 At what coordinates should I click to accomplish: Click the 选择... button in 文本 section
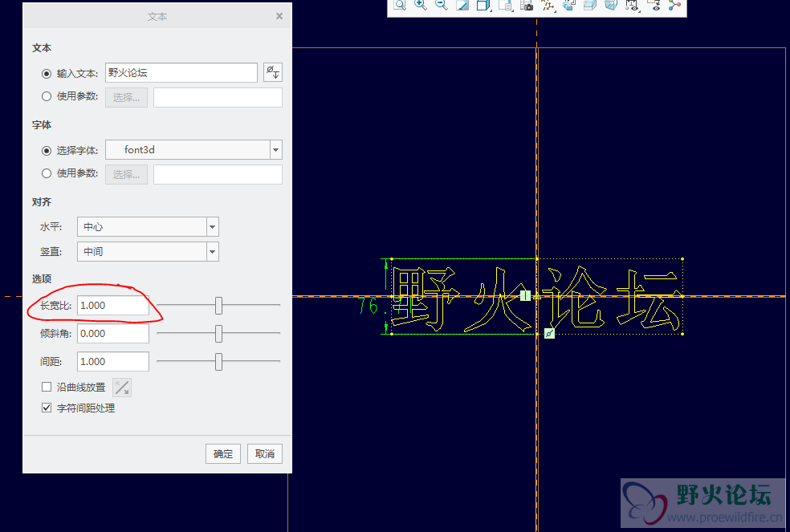(127, 98)
